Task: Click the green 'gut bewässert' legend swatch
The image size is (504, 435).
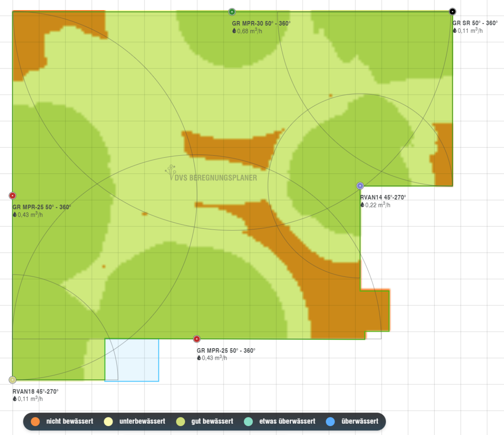Action: coord(180,421)
